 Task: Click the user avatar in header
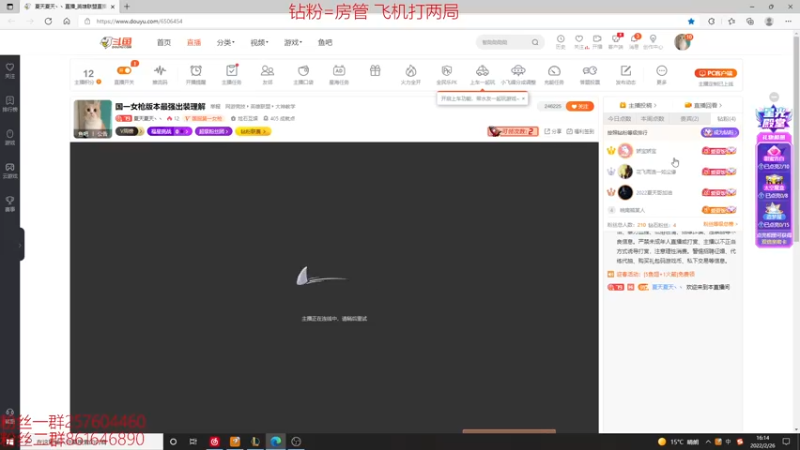pyautogui.click(x=682, y=42)
